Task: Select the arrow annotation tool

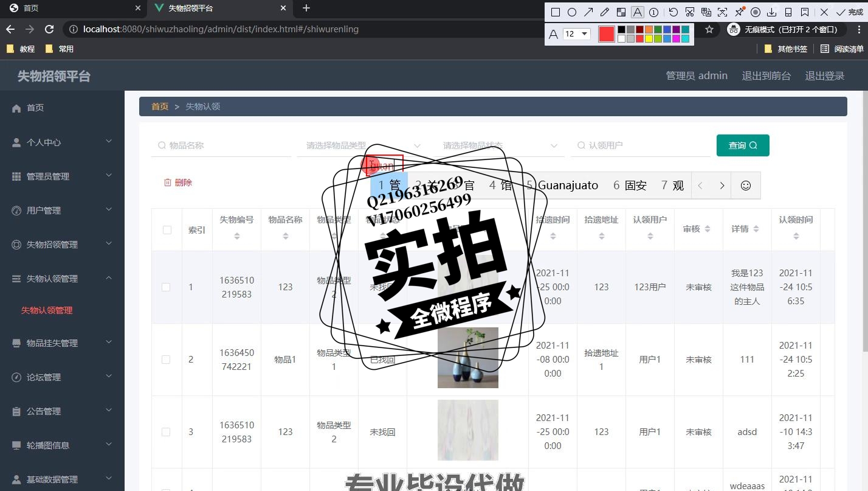Action: point(588,12)
